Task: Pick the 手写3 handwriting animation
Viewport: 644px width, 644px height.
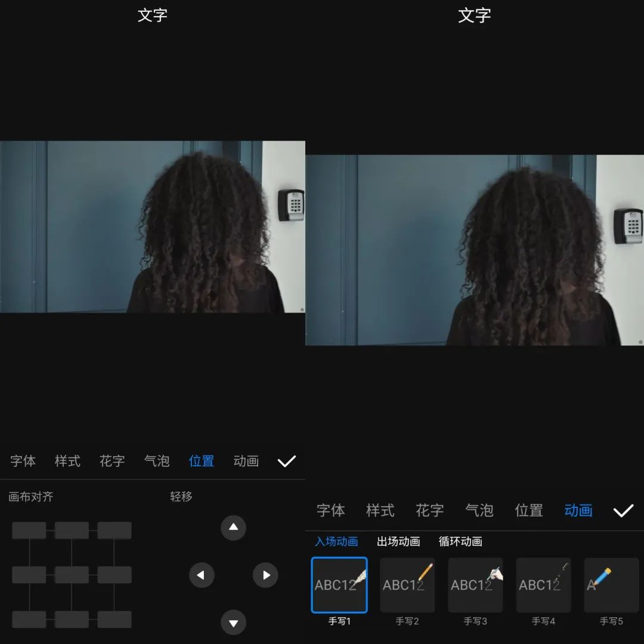Action: tap(475, 585)
